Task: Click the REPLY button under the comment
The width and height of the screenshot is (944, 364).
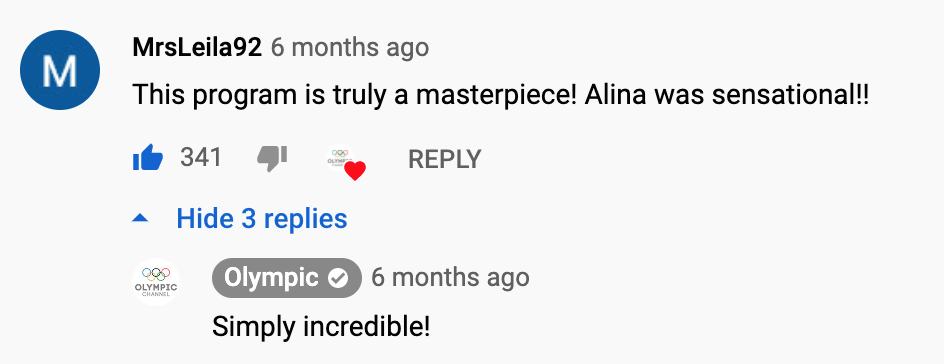Action: 444,159
